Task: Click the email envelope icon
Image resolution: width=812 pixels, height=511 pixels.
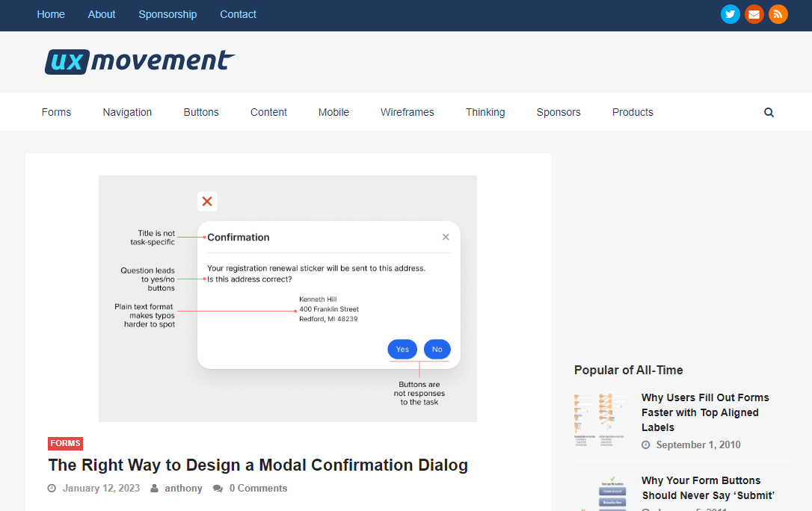Action: click(x=754, y=13)
